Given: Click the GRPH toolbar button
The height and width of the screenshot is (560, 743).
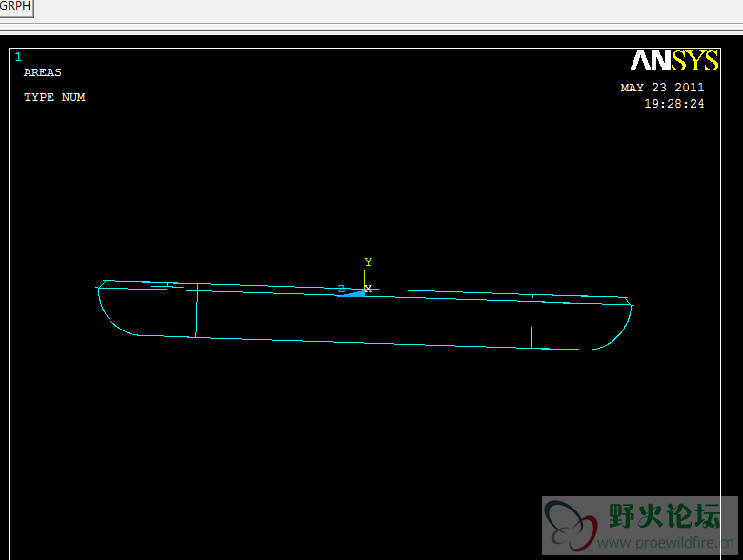Looking at the screenshot, I should pos(15,8).
